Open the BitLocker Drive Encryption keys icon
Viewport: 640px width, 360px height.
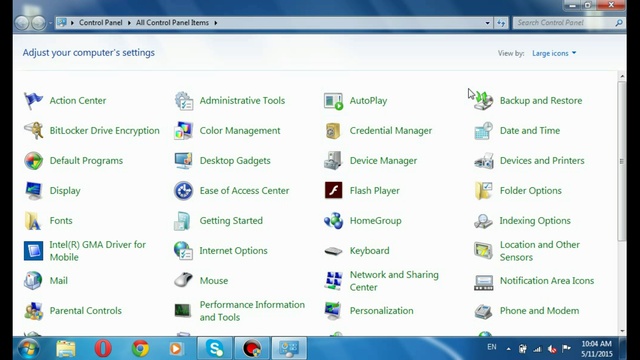(33, 131)
